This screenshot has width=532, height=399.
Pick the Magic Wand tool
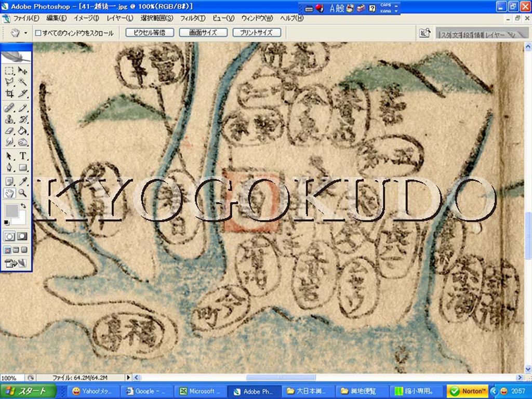click(x=22, y=82)
